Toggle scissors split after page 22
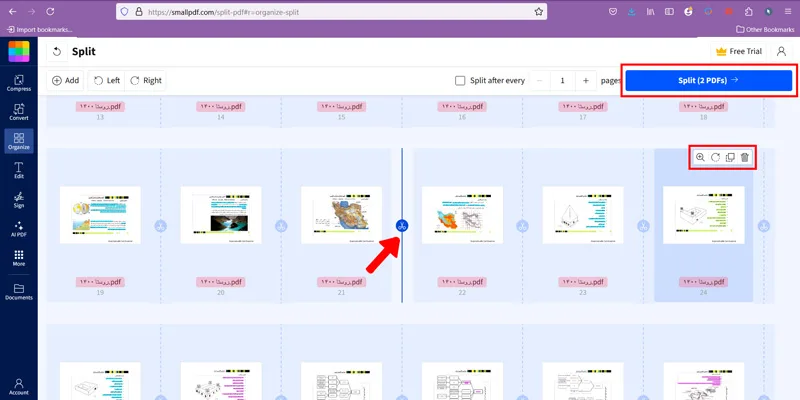 pos(522,226)
